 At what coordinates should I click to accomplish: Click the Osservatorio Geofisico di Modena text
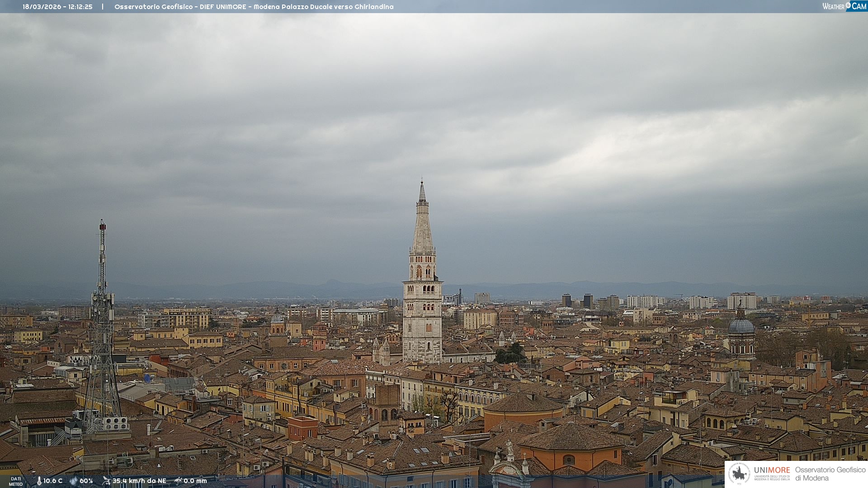click(830, 474)
